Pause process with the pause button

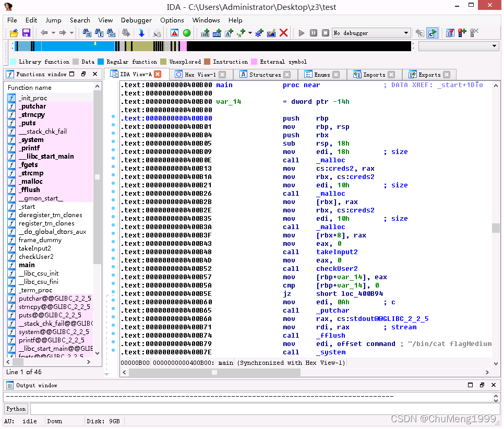(314, 33)
